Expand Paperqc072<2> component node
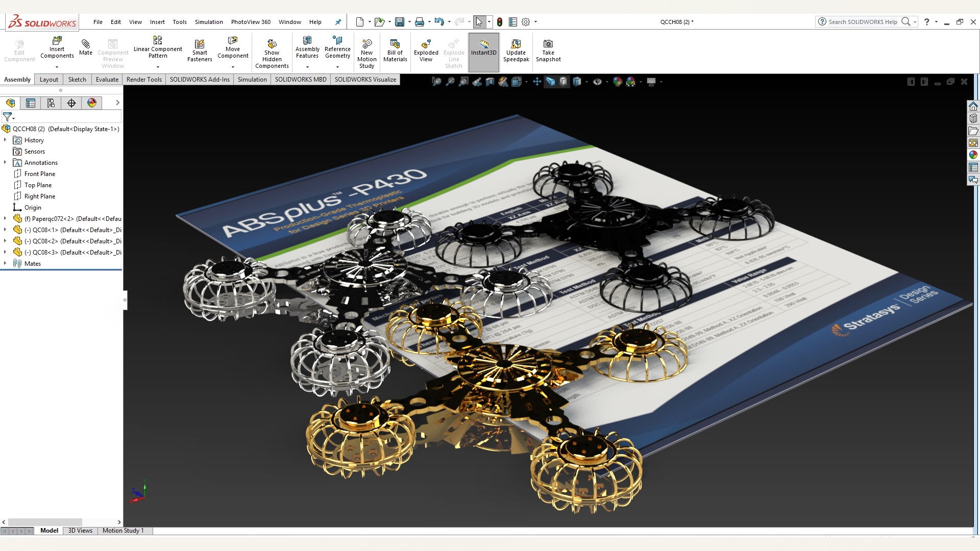980x551 pixels. (5, 218)
